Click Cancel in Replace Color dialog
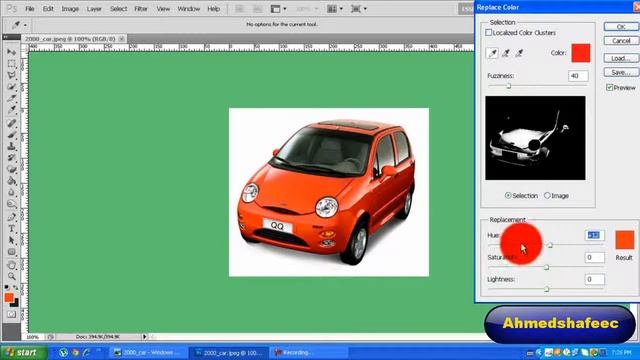The image size is (640, 360). 621,40
